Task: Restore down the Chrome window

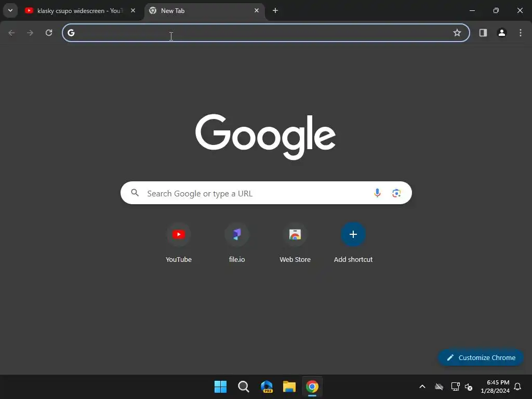Action: click(496, 10)
